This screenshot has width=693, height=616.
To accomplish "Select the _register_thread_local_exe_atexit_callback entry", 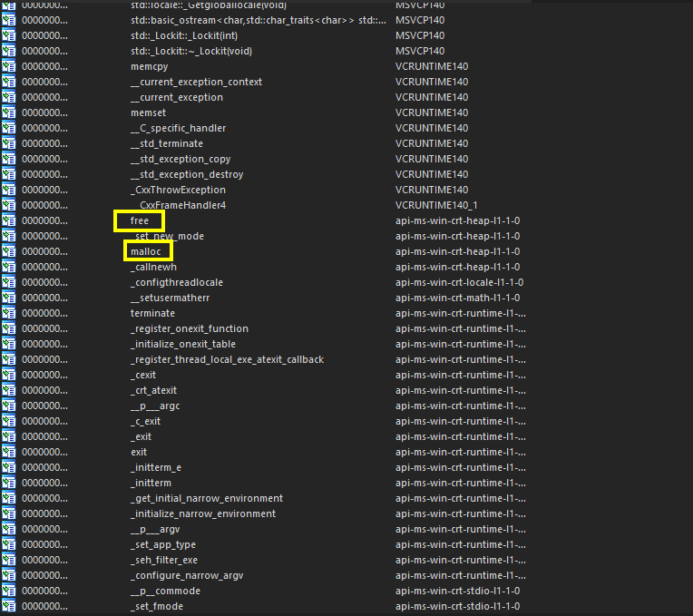I will click(x=227, y=359).
